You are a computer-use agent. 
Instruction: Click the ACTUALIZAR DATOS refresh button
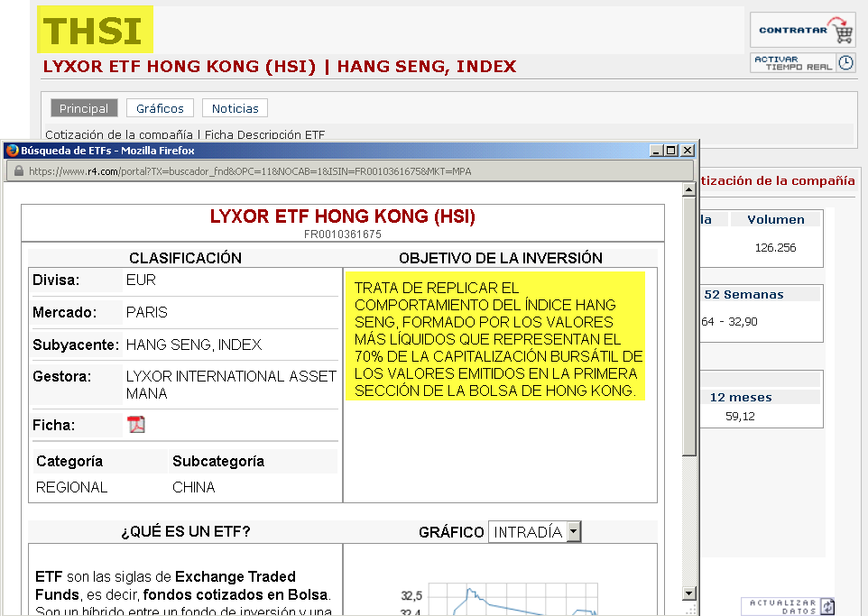click(x=788, y=607)
